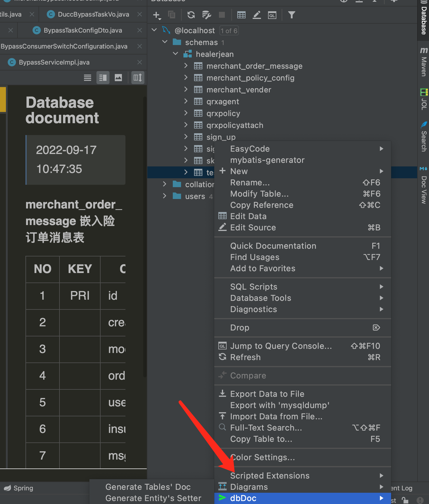Collapse the schemas folder
This screenshot has width=429, height=504.
[x=165, y=42]
